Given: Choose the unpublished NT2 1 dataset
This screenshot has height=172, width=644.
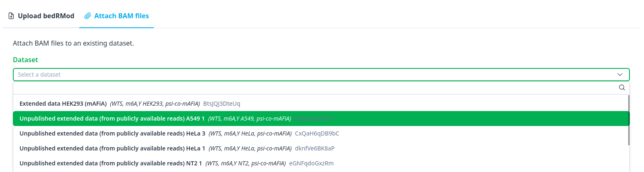Looking at the screenshot, I should coord(111,163).
